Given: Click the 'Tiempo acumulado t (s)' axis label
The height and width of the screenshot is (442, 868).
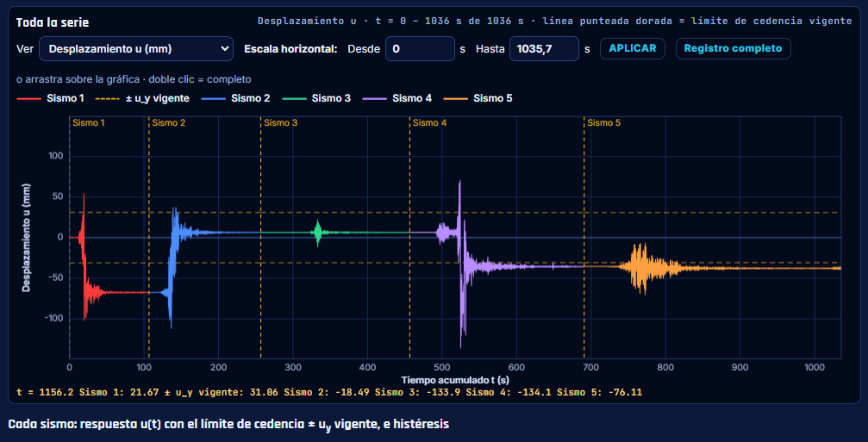Looking at the screenshot, I should 455,380.
